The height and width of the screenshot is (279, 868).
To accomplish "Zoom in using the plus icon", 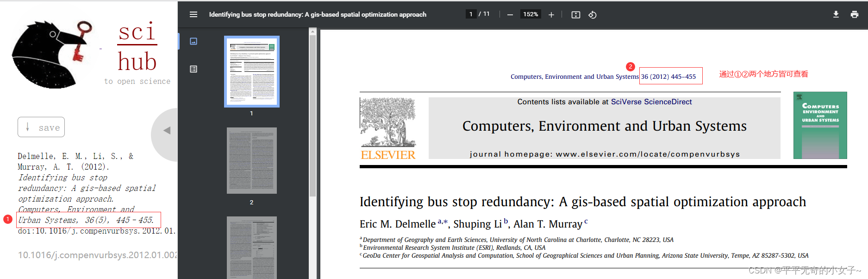I will click(551, 15).
